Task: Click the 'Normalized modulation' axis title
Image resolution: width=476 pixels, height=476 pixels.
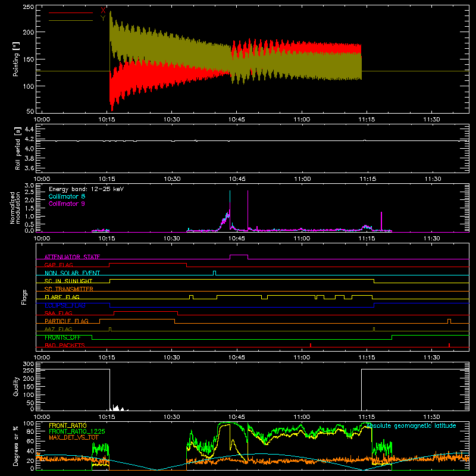Action: (15, 208)
